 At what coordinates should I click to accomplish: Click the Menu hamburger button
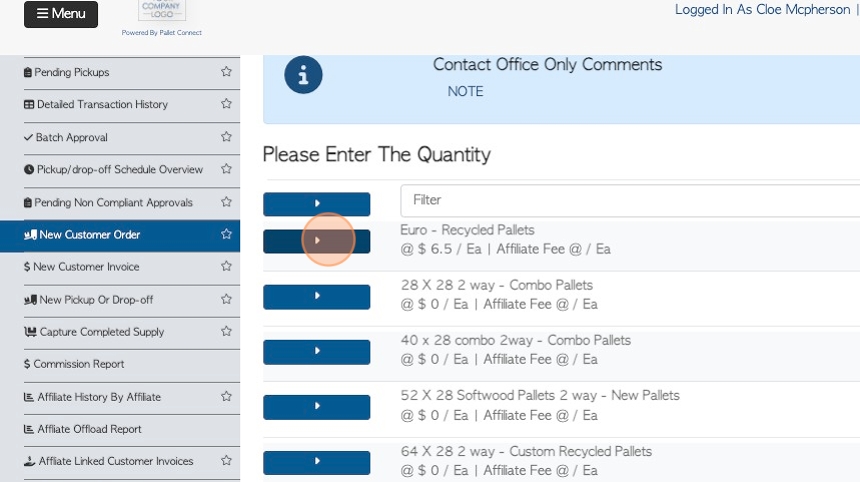(x=61, y=14)
